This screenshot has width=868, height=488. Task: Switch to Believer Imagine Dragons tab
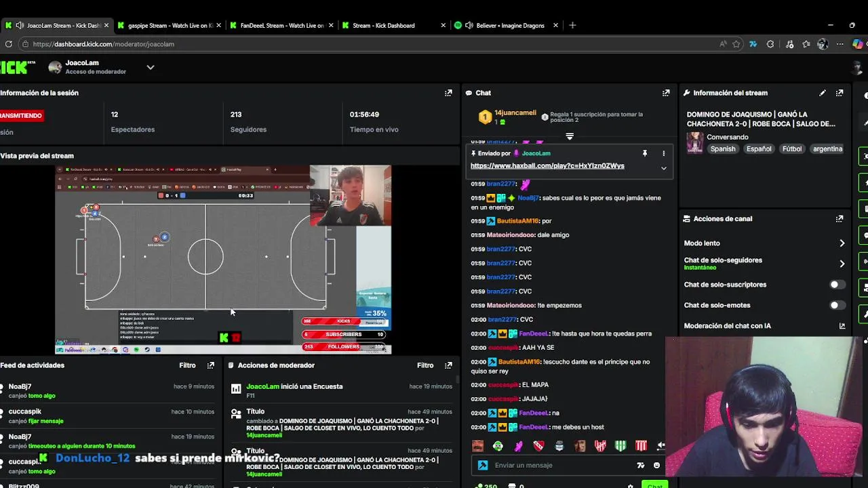(x=507, y=25)
